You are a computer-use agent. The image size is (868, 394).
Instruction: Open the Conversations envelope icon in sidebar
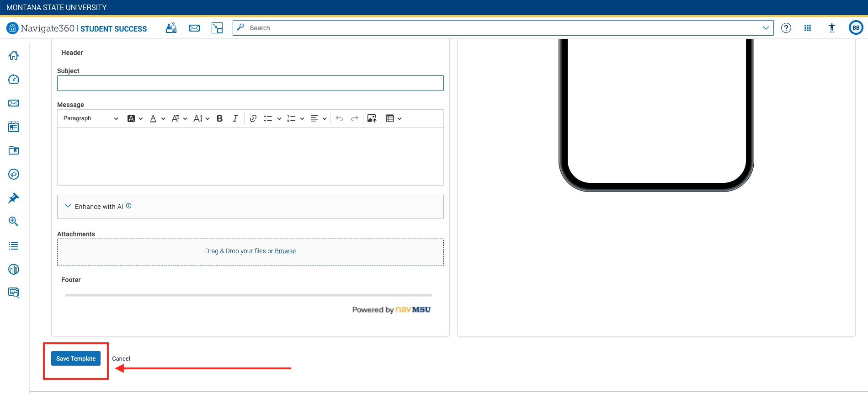14,103
